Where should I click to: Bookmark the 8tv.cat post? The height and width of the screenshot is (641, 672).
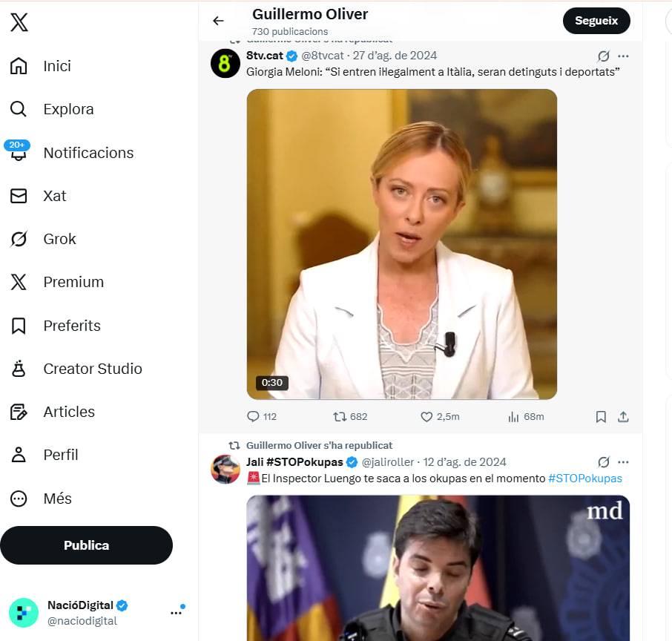click(x=601, y=417)
